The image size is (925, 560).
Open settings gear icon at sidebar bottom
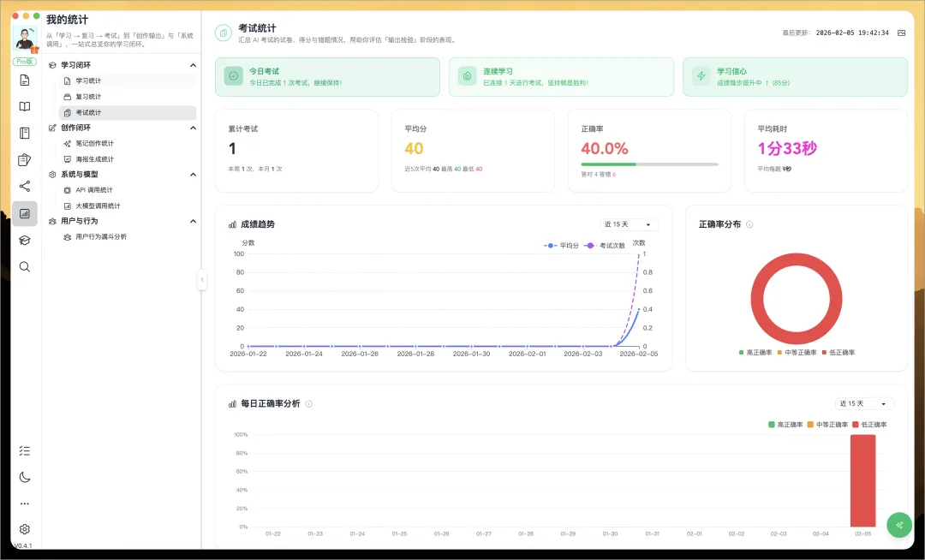(25, 529)
